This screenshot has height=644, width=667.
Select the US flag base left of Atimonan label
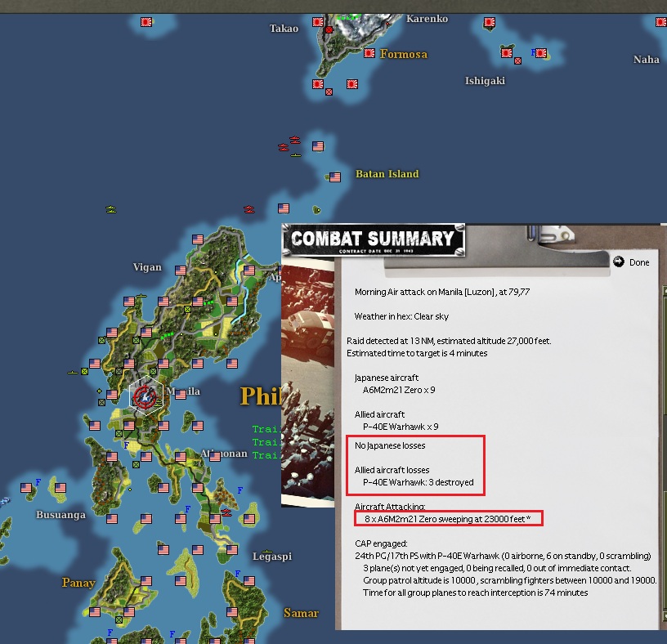181,456
